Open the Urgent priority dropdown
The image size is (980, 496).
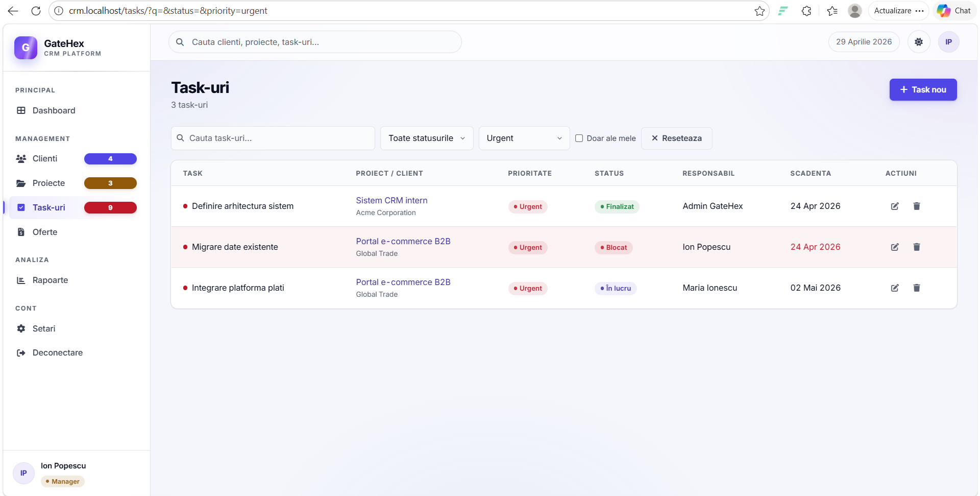pos(524,138)
